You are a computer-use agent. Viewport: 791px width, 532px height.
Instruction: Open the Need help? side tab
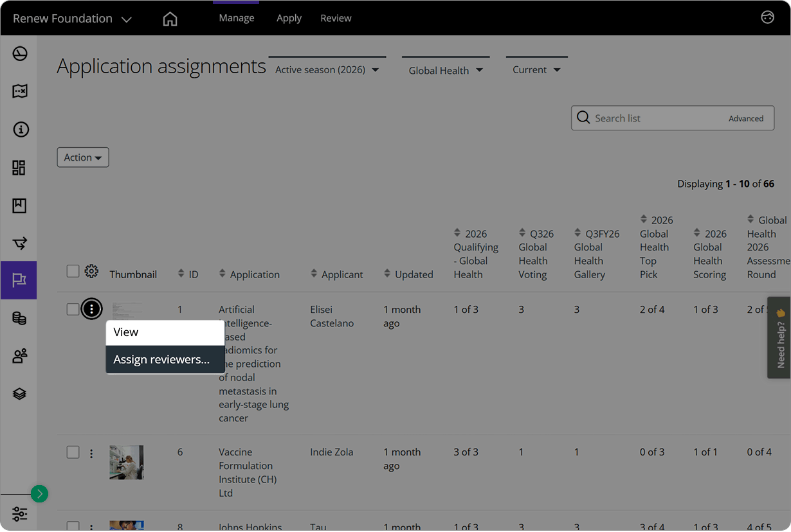click(779, 337)
